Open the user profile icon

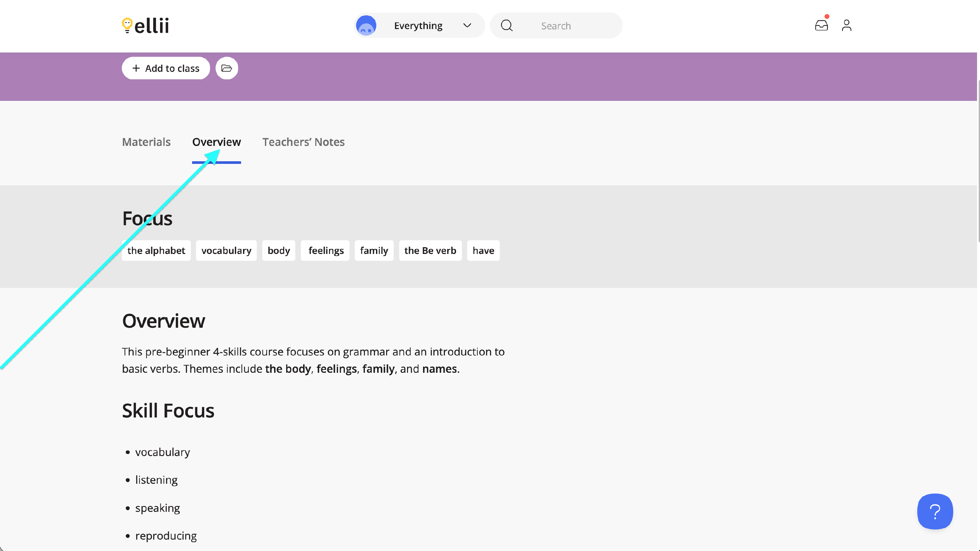pyautogui.click(x=846, y=25)
